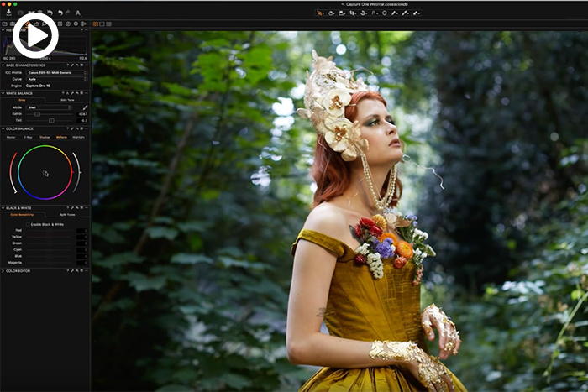Click the Kelvin slider handle
Screen dimensions: 588x392
(x=38, y=114)
